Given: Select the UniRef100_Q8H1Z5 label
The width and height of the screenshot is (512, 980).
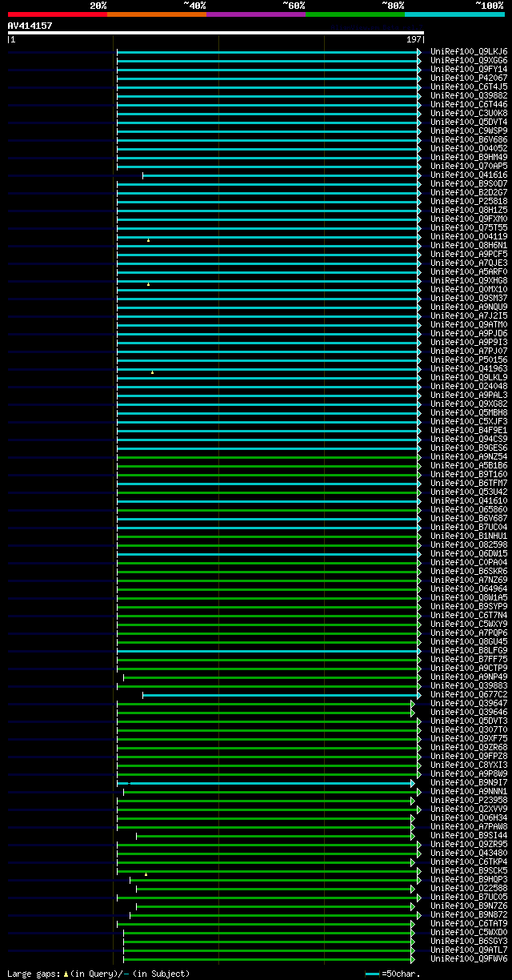Looking at the screenshot, I should coord(469,210).
